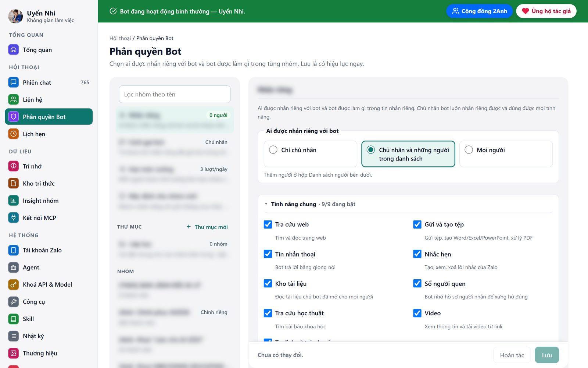588x368 pixels.
Task: Open the Tài khoản Zalo phone icon
Action: tap(14, 250)
